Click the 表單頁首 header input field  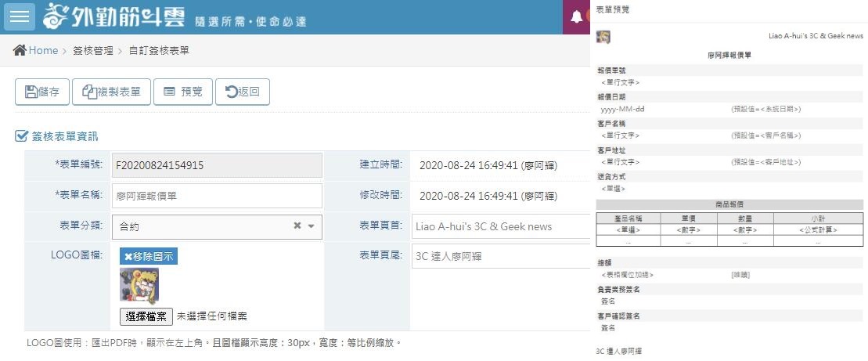pyautogui.click(x=500, y=226)
